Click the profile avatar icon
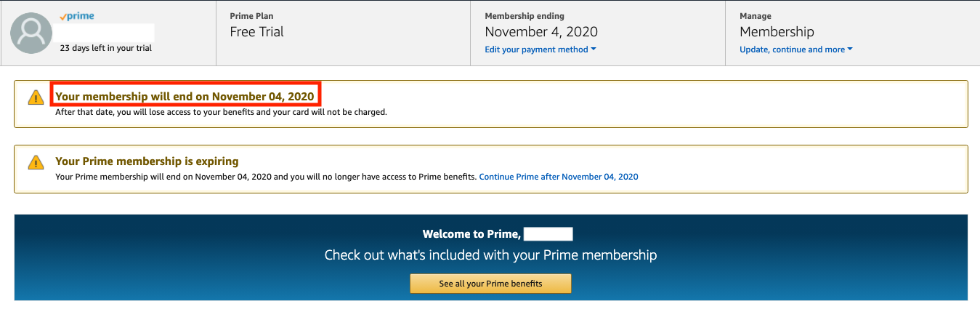The height and width of the screenshot is (312, 980). [x=31, y=33]
